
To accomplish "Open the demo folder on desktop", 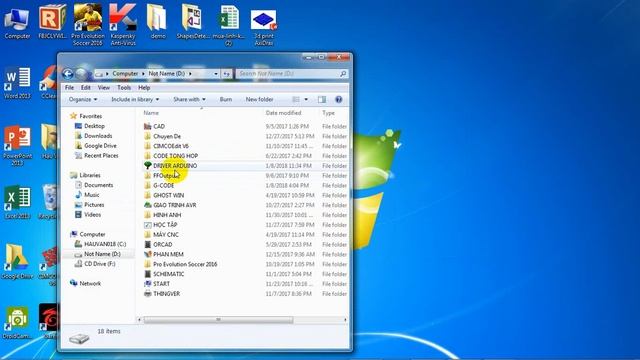I will (158, 22).
